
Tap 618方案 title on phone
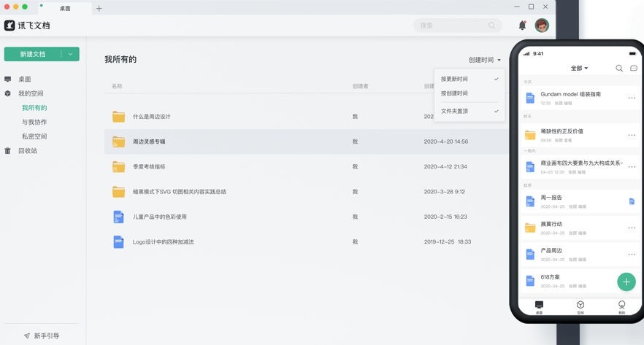click(550, 277)
